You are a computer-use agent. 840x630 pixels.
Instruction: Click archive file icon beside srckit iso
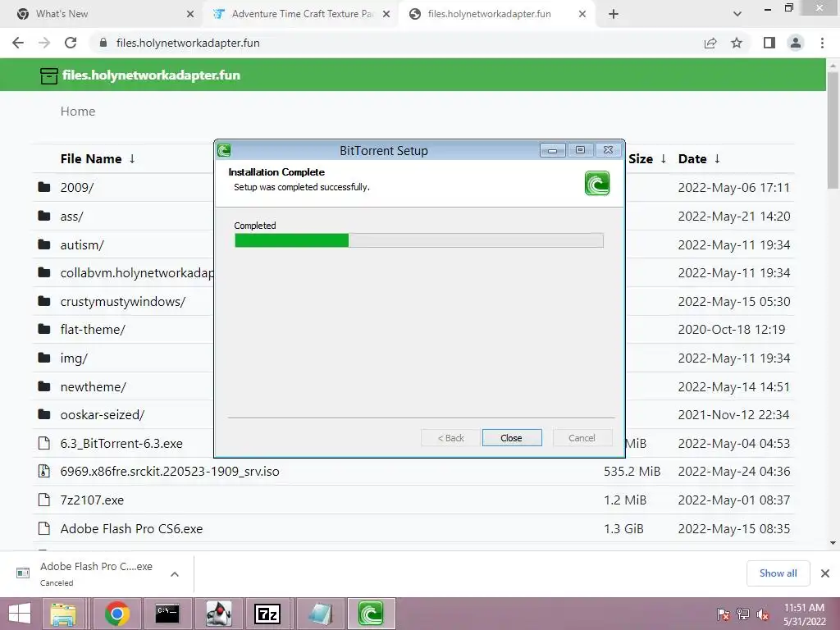44,471
